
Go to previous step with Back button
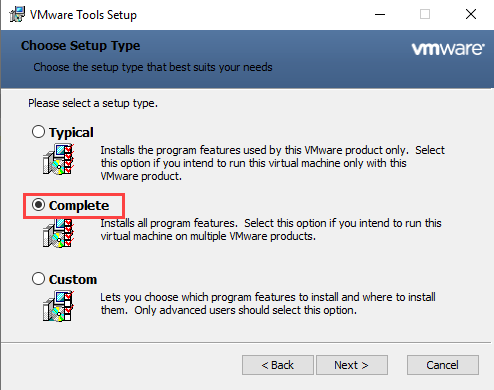click(x=278, y=365)
